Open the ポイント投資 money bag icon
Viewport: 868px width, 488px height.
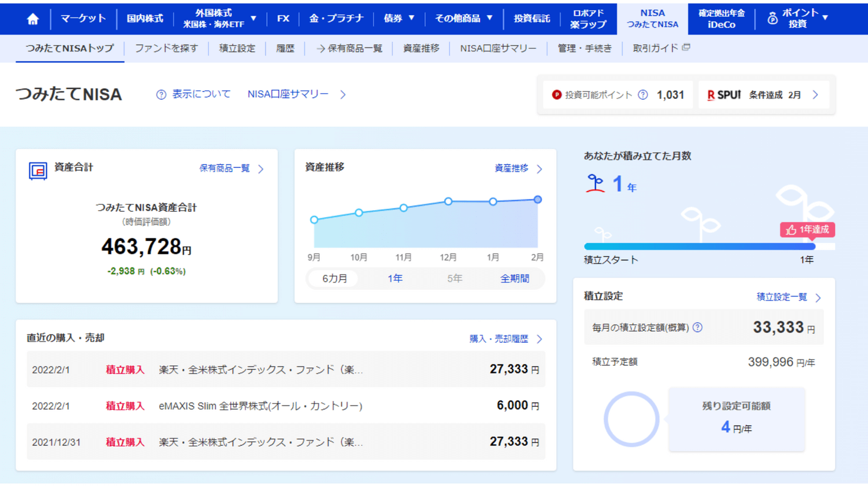pos(773,19)
